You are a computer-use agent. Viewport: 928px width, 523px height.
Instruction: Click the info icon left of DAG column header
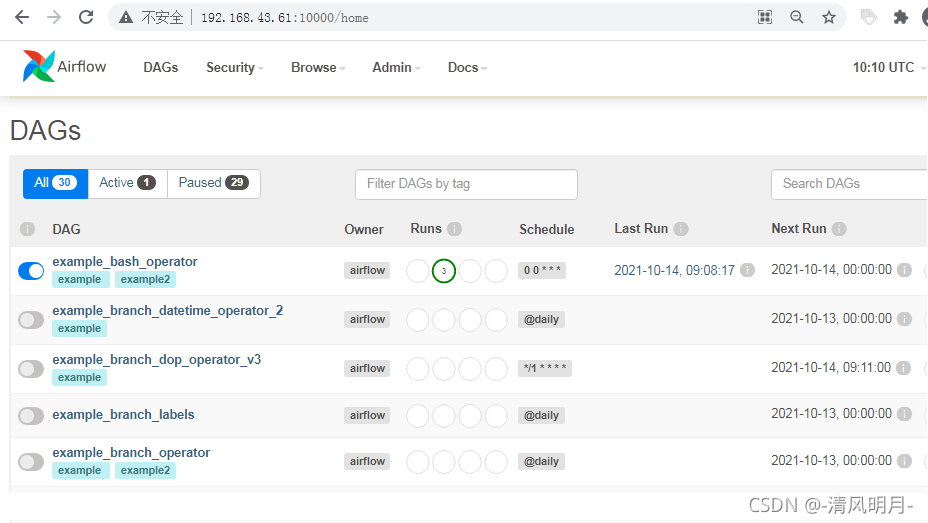point(27,229)
